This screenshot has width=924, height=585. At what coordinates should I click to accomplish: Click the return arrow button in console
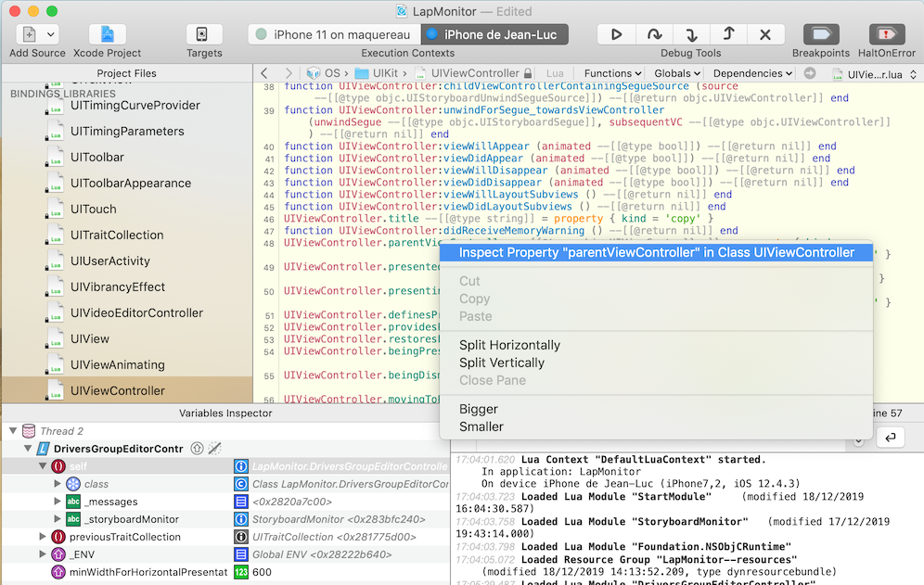tap(890, 438)
